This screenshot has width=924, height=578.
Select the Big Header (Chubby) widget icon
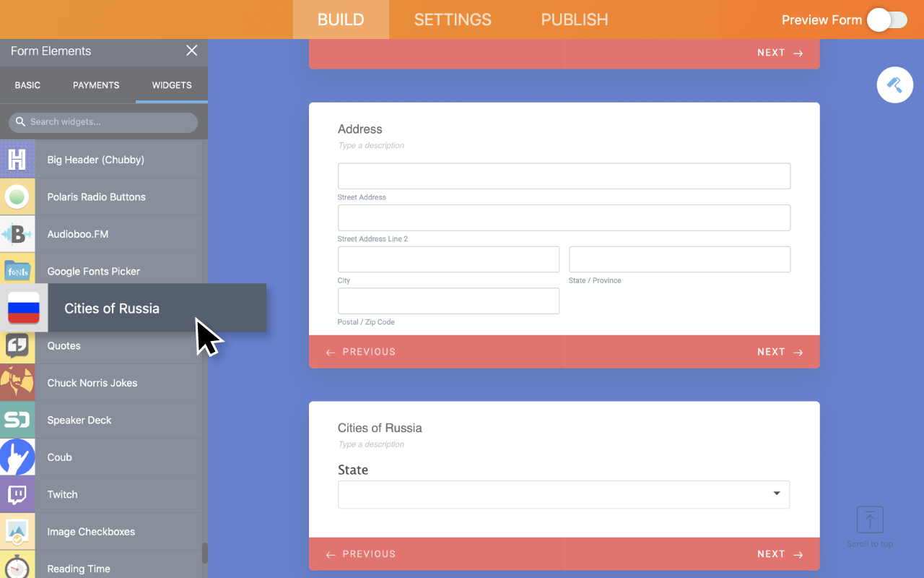(x=17, y=159)
